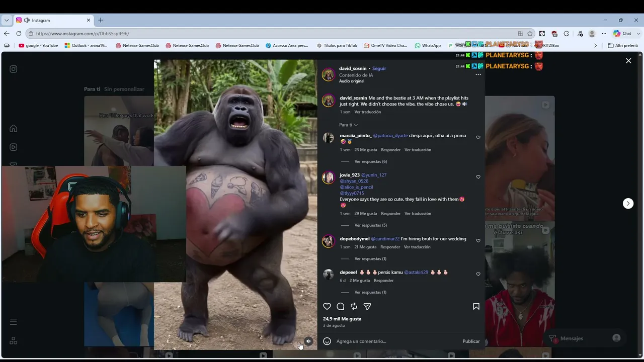The height and width of the screenshot is (362, 644).
Task: Open the 'google - YouTube' bookmark
Action: [x=38, y=45]
